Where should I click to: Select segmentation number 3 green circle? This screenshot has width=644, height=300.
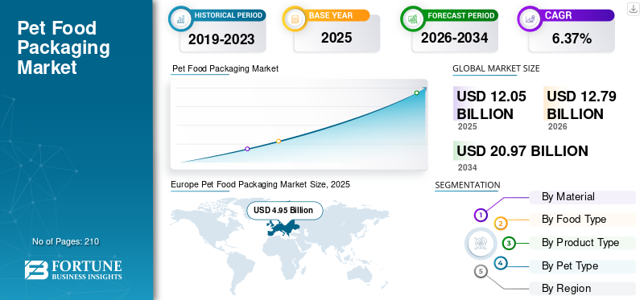coord(509,244)
